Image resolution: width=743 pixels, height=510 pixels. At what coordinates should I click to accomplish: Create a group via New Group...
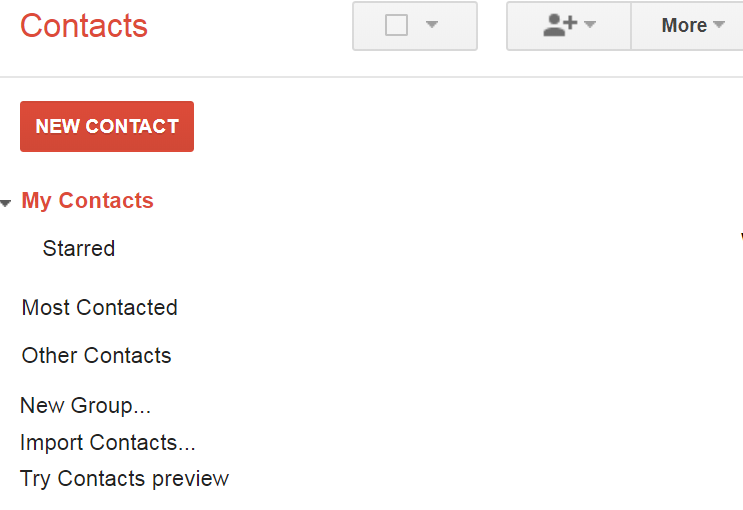(85, 406)
